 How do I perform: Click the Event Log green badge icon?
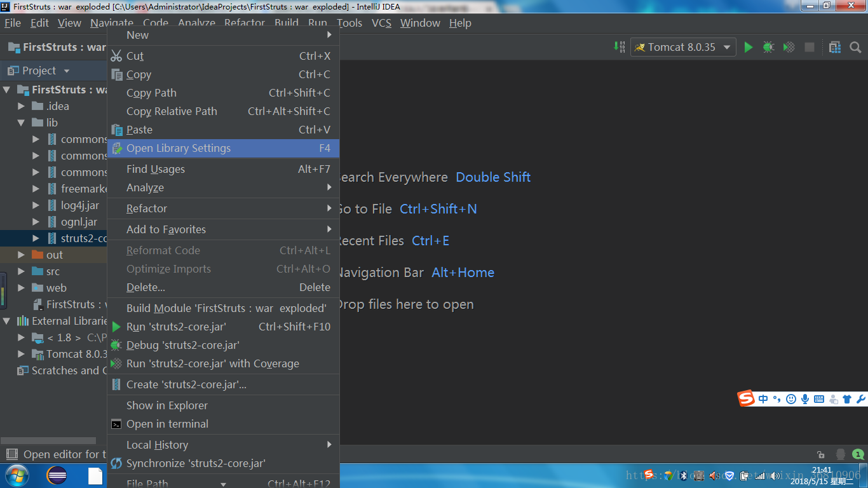tap(858, 454)
